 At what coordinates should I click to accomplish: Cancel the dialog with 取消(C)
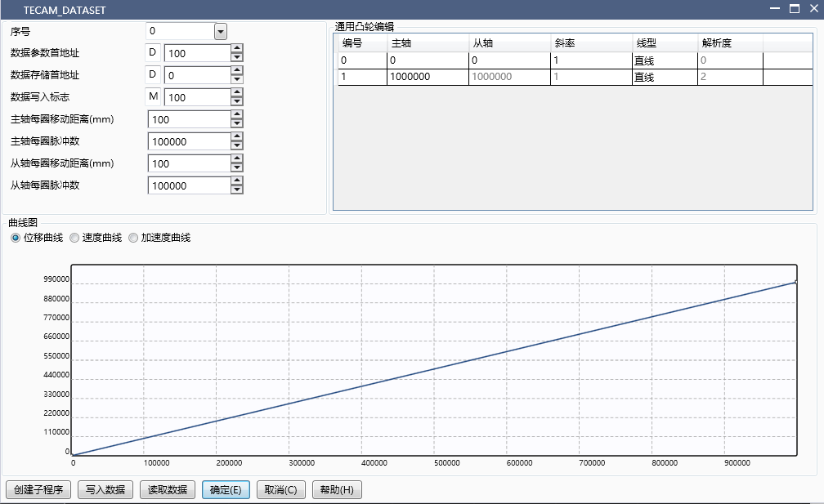280,489
